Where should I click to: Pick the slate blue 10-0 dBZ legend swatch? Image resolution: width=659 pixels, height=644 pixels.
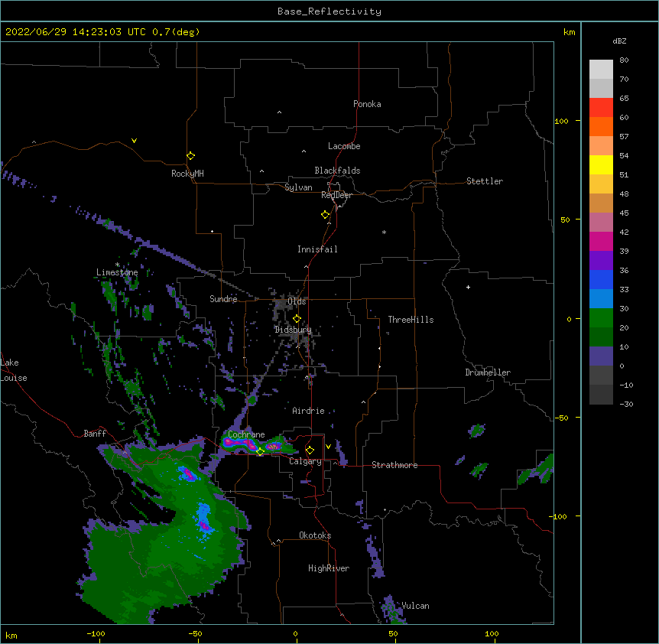601,356
